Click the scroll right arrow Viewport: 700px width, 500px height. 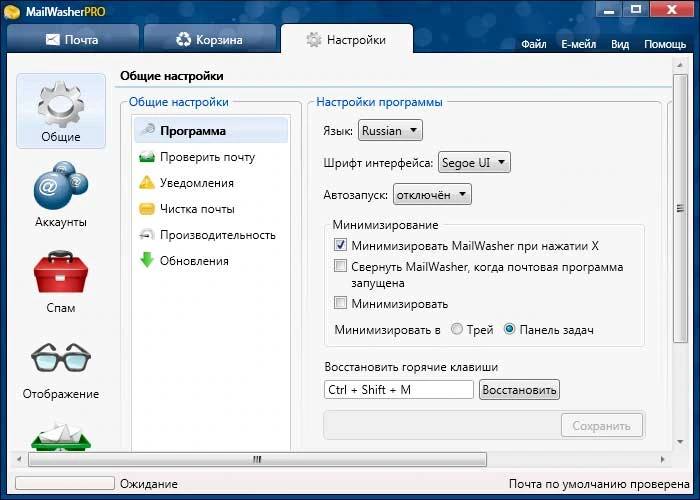[662, 459]
